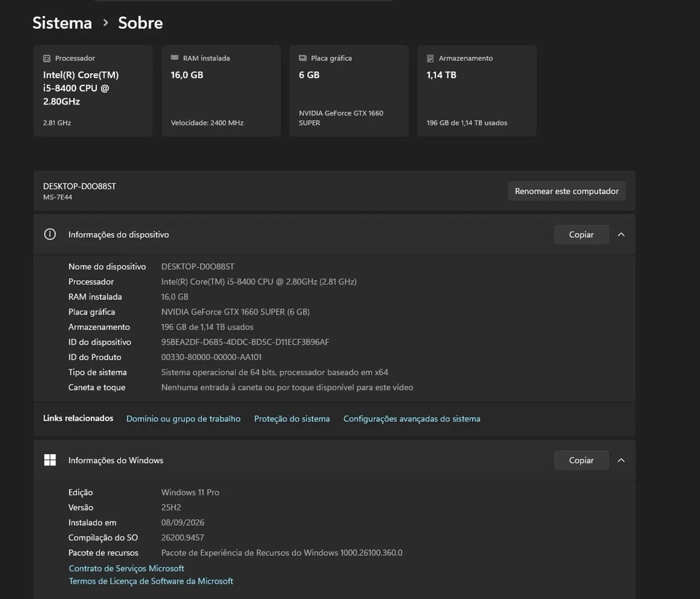Click the processor chip icon in Processador card
This screenshot has width=700, height=599.
click(x=47, y=59)
